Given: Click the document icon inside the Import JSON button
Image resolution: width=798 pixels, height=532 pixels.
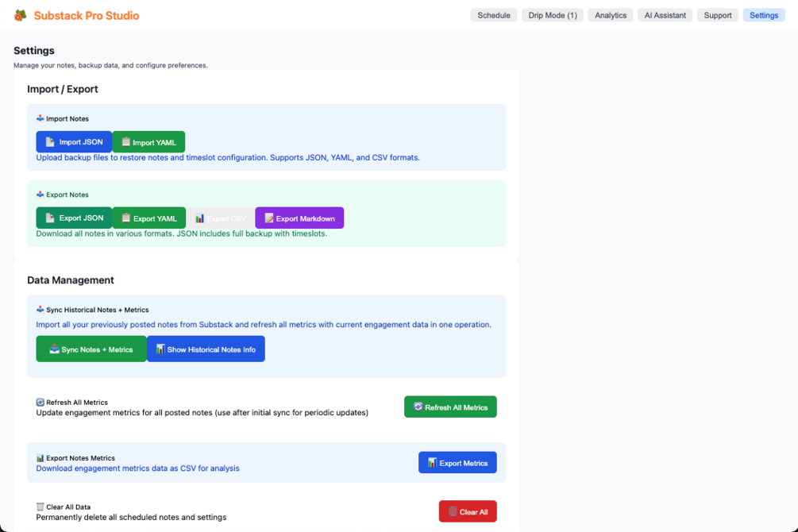Looking at the screenshot, I should pos(50,142).
